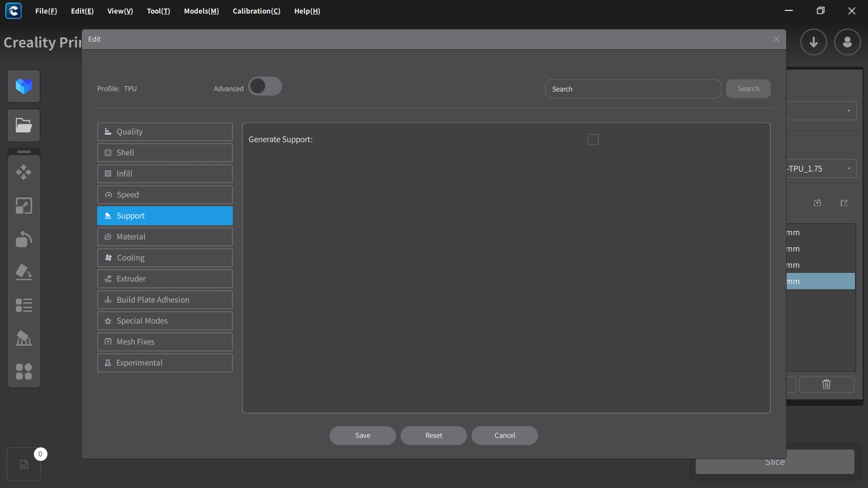Focus the Search input field
This screenshot has width=868, height=488.
pos(633,89)
